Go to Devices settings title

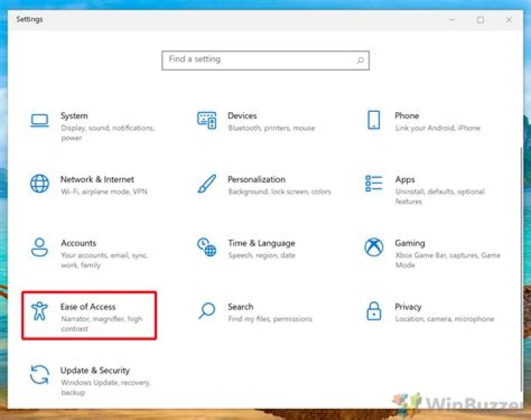coord(242,116)
